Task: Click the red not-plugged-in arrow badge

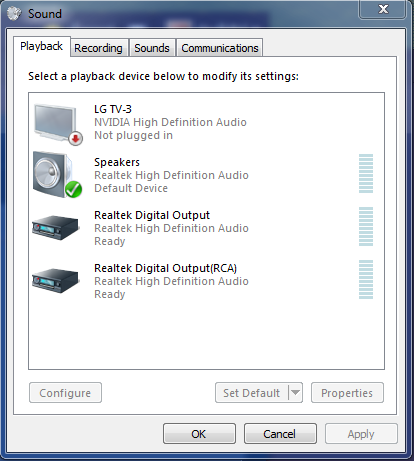Action: pyautogui.click(x=75, y=138)
